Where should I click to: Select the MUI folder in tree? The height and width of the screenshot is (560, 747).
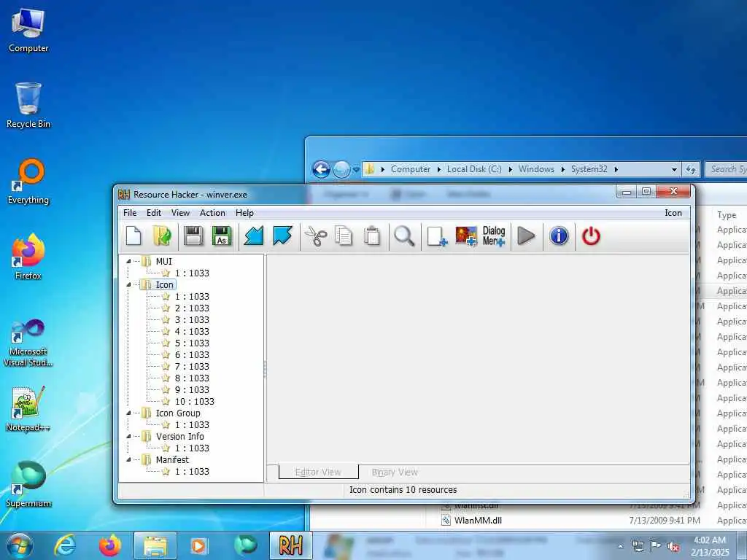pos(164,262)
